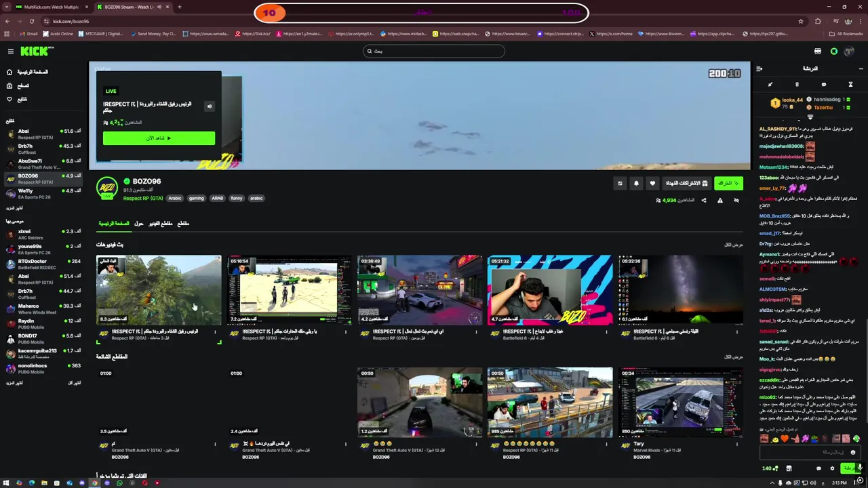Open AbuSwe71 channel in sidebar
Screen dimensions: 868x488
coord(43,164)
